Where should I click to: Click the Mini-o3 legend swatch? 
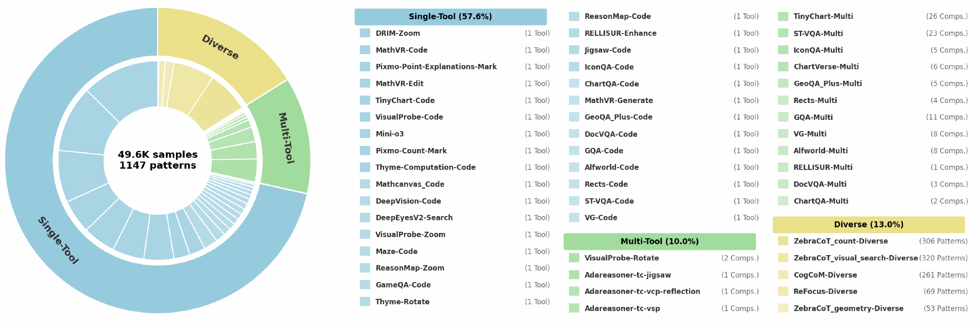tap(365, 134)
